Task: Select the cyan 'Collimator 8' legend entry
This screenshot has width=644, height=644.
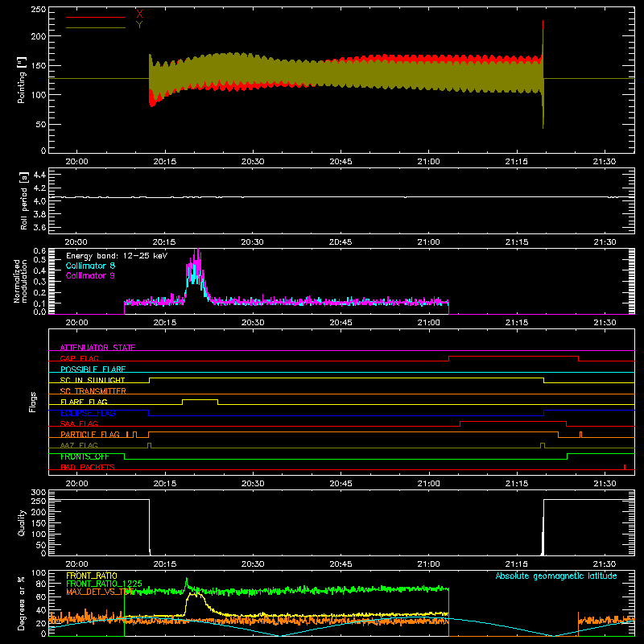Action: tap(90, 266)
